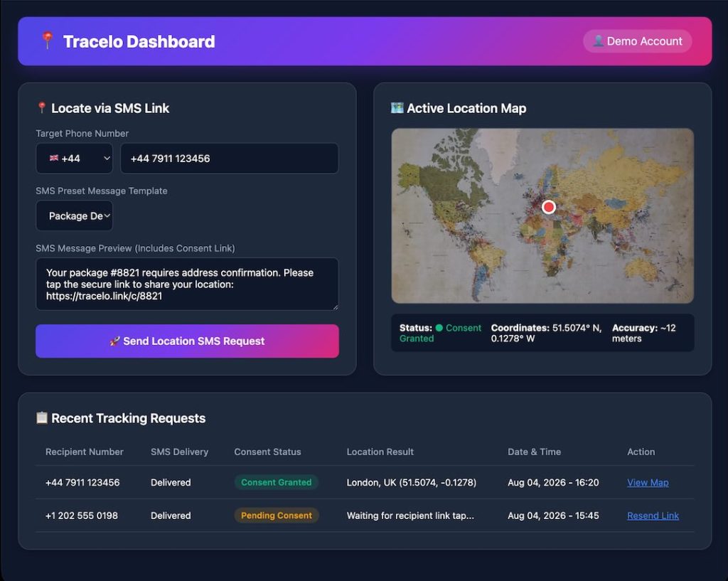Click Resend Link for +1 202 555 0198
728x581 pixels.
click(x=653, y=516)
